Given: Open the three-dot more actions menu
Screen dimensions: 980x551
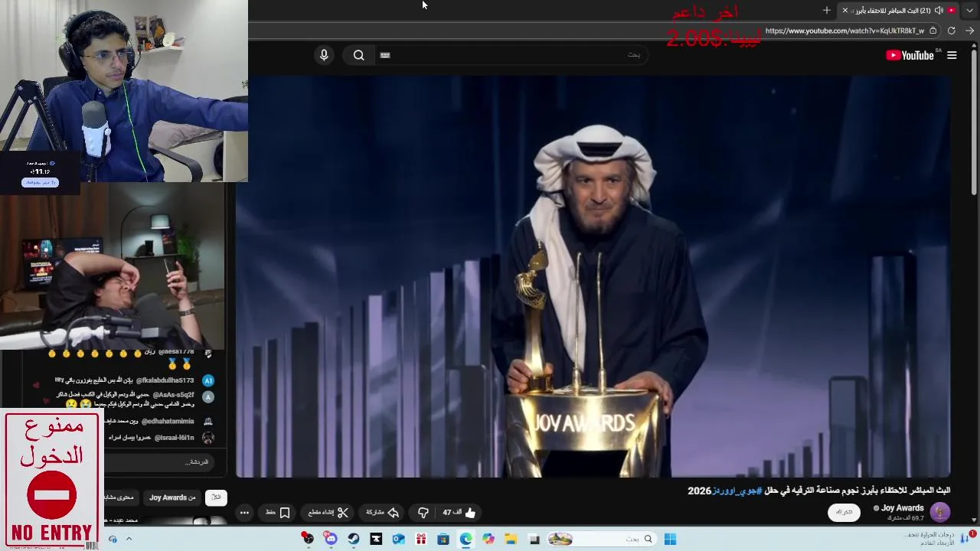Looking at the screenshot, I should click(x=244, y=513).
